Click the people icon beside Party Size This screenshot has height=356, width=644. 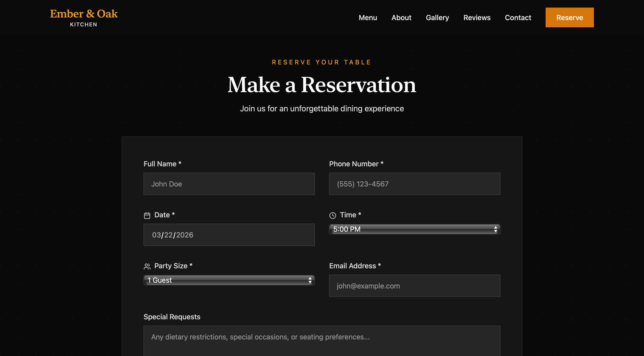point(147,266)
